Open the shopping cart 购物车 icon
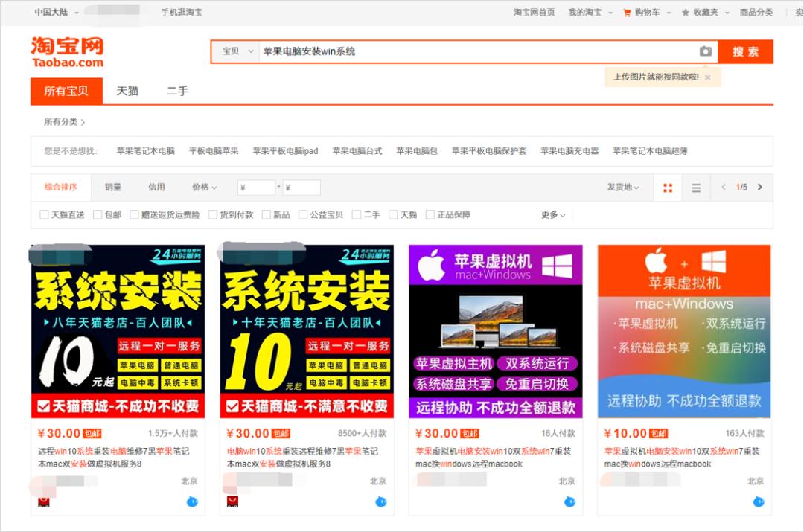804x532 pixels. pyautogui.click(x=626, y=12)
